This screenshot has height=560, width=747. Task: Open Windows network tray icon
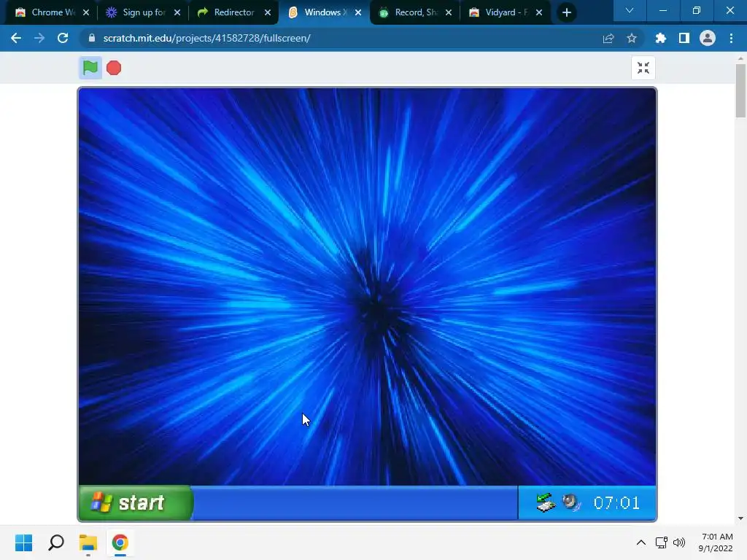pos(661,542)
